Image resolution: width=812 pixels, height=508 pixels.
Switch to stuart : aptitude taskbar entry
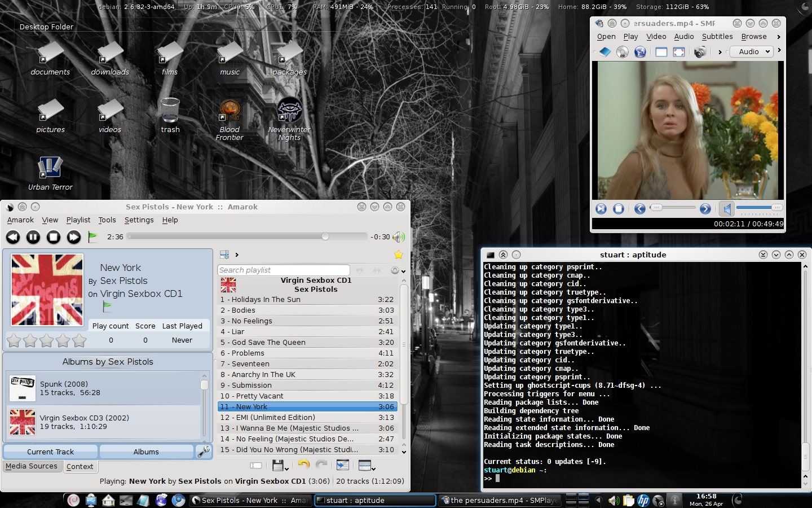pyautogui.click(x=375, y=500)
